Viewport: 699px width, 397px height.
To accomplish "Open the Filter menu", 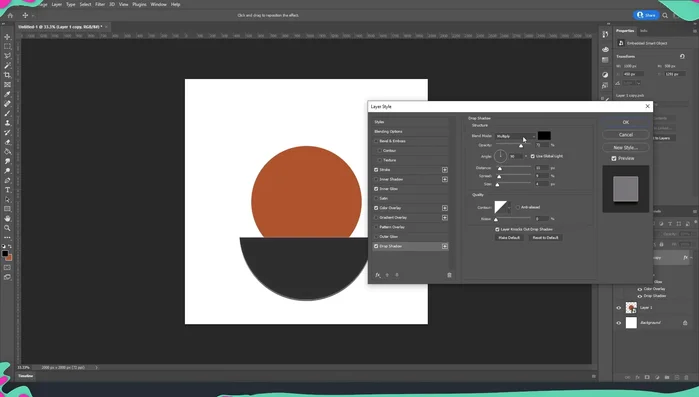I will (100, 4).
